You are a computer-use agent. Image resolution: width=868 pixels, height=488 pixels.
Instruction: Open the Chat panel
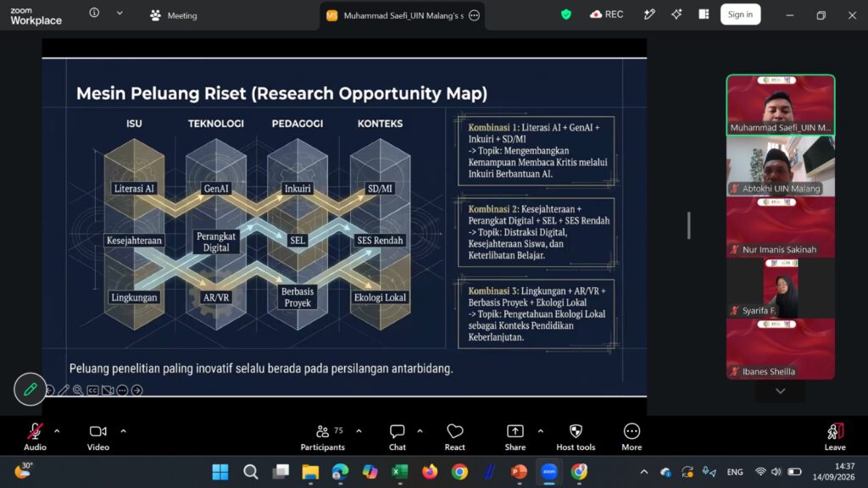397,436
